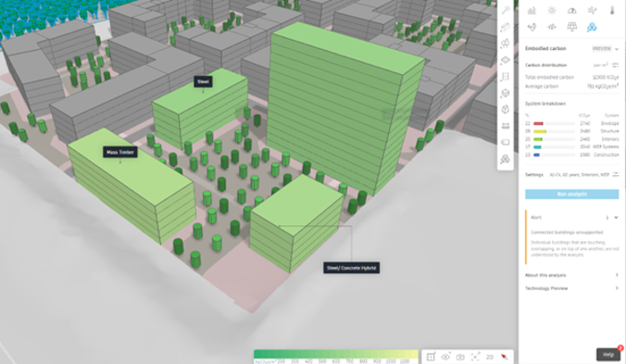626x364 pixels.
Task: Select the magic wand tool
Action: 506,10
